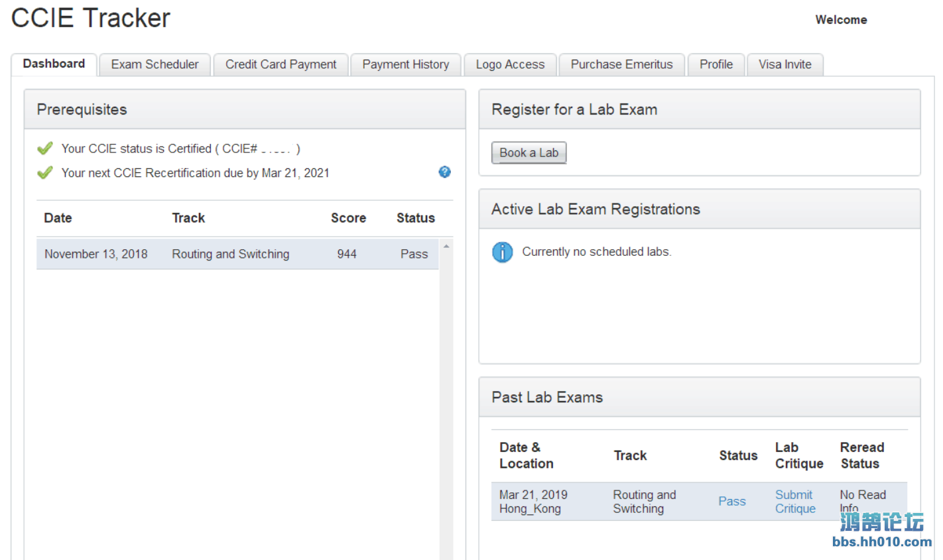Go to the Payment History tab
943x560 pixels.
406,64
